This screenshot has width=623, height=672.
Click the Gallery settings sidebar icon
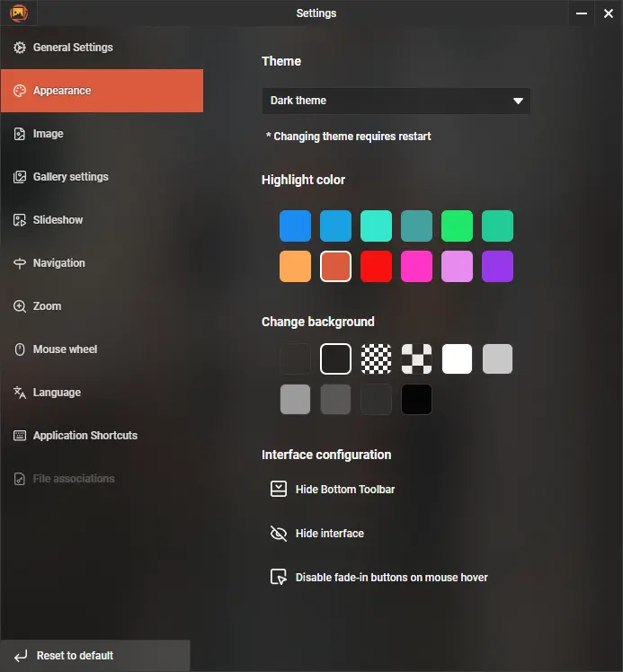point(20,177)
